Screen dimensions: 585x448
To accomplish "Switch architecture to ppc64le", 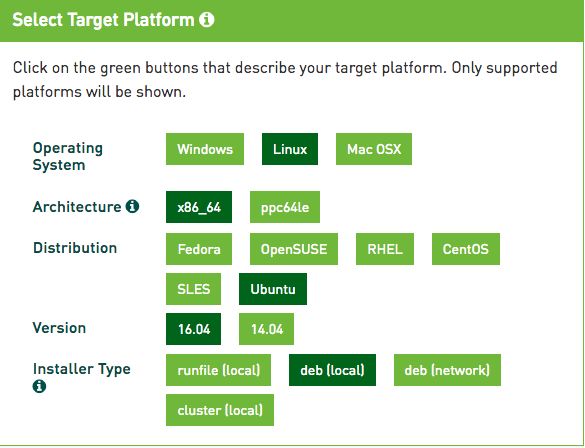I will (285, 207).
